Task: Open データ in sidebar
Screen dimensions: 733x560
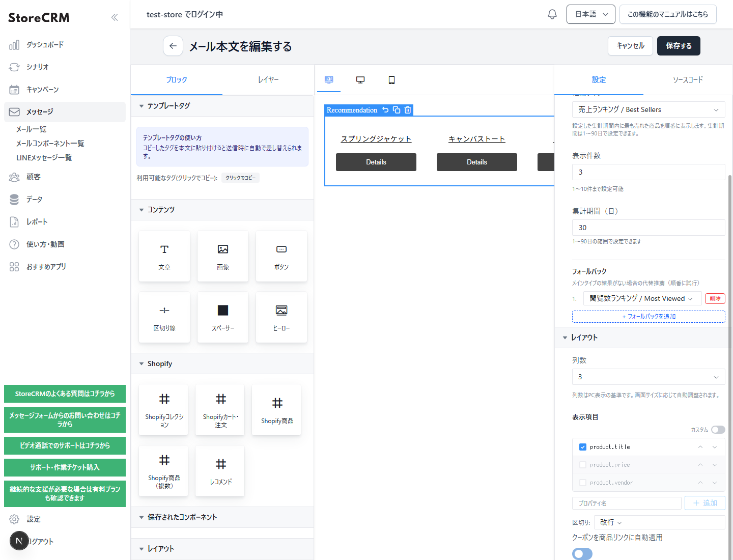Action: (x=65, y=200)
